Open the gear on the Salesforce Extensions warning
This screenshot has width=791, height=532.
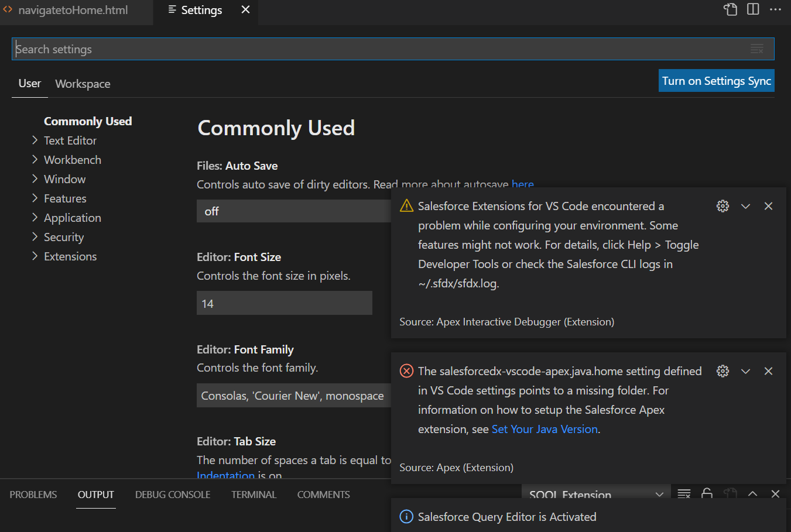(x=722, y=206)
